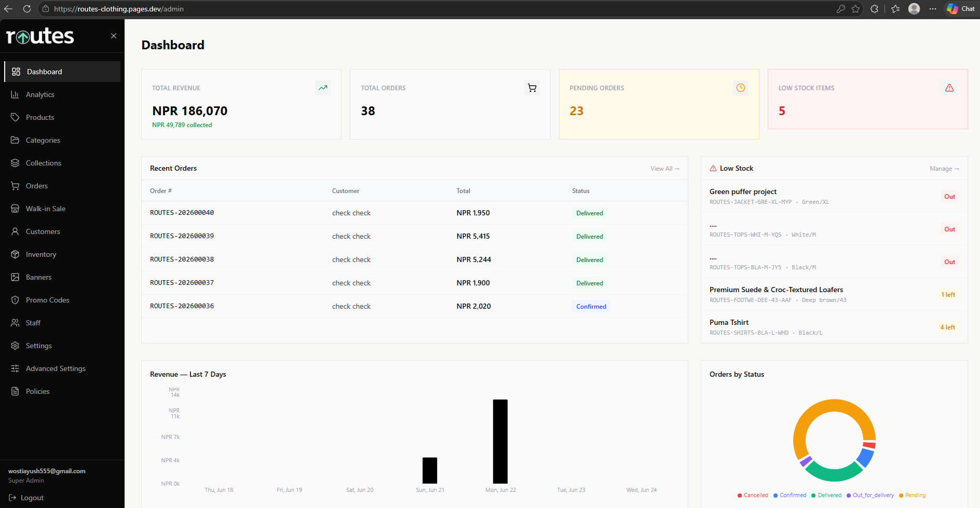This screenshot has width=980, height=508.
Task: Click the Orders cart icon in sidebar
Action: coord(15,186)
